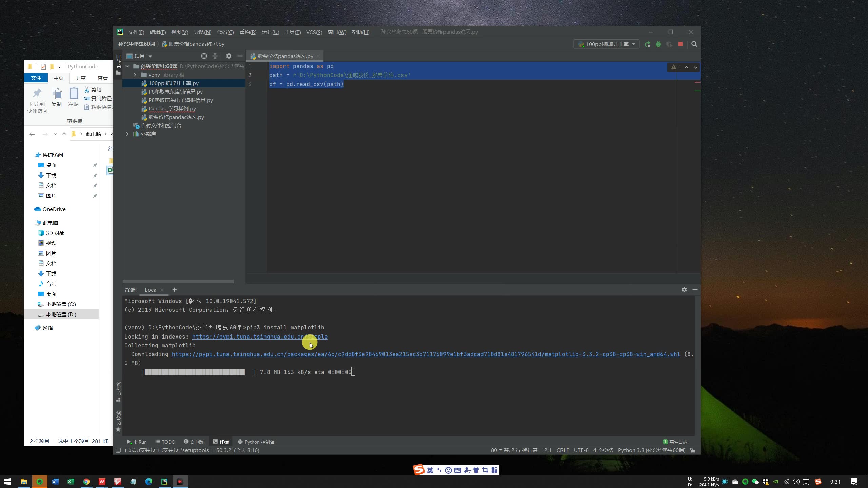Open VCS(S) menu

coord(314,32)
